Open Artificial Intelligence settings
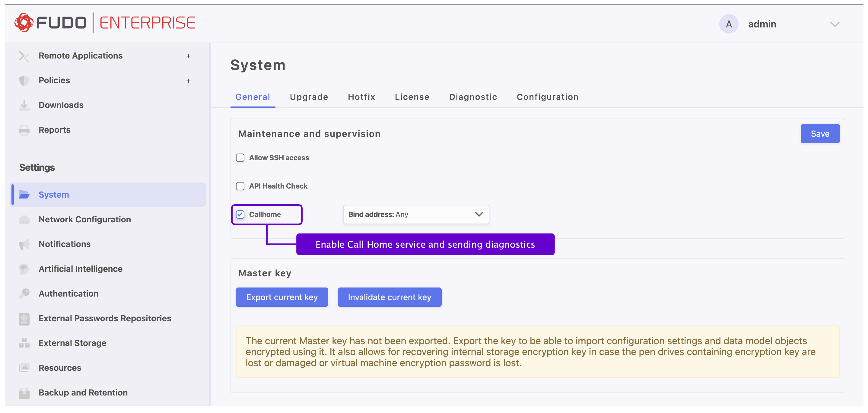868x413 pixels. click(81, 269)
